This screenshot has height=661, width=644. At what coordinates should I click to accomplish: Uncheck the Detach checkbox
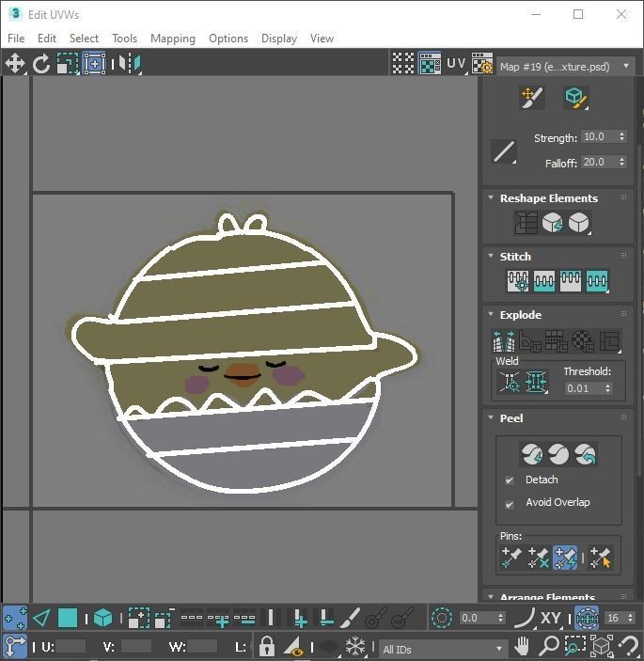[x=510, y=480]
